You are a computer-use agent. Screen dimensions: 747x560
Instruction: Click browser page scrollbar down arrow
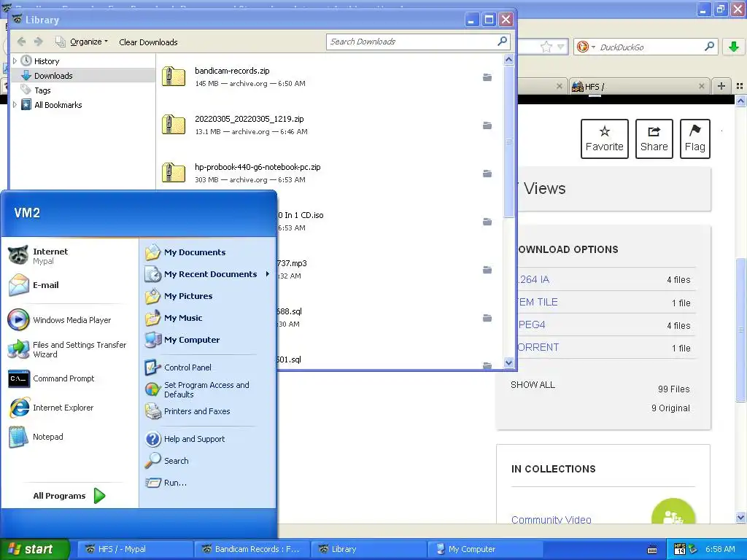tap(740, 517)
